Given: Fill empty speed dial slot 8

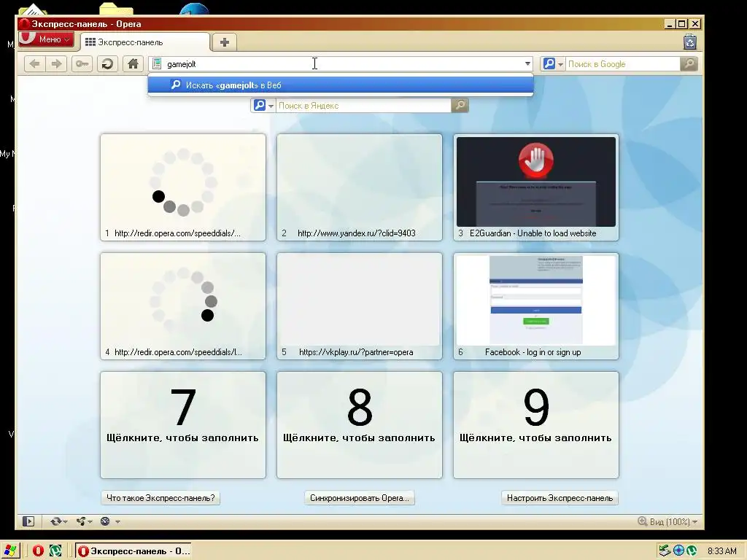Looking at the screenshot, I should point(360,425).
